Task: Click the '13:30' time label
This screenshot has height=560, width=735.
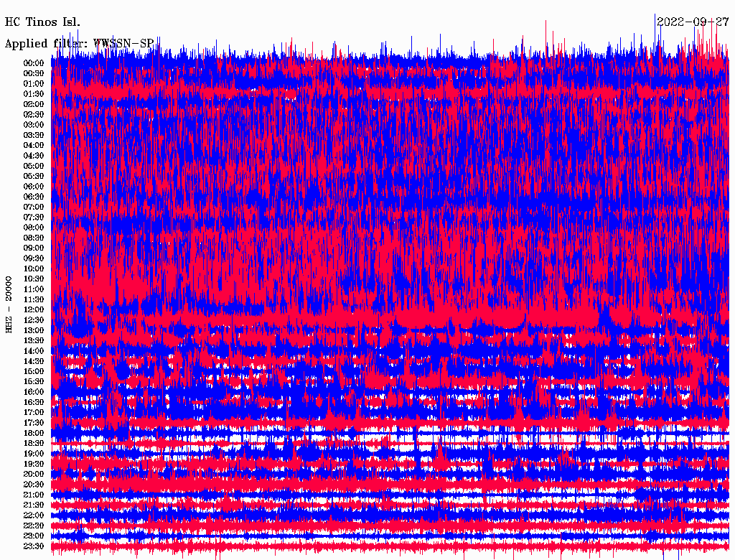Action: point(34,340)
